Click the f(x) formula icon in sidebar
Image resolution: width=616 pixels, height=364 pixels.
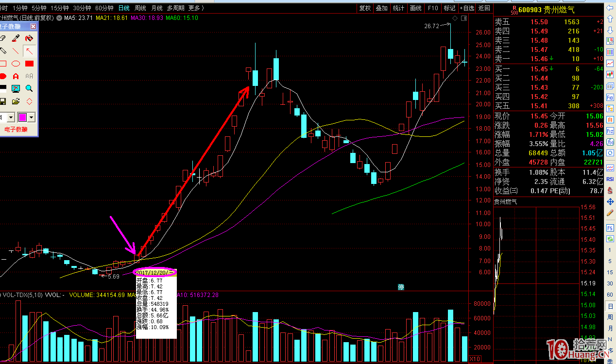(610, 142)
